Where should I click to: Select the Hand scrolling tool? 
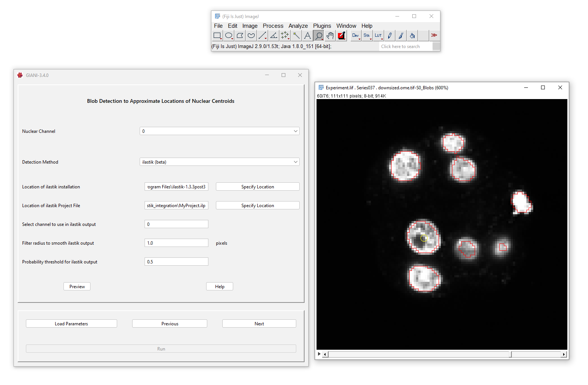coord(330,36)
